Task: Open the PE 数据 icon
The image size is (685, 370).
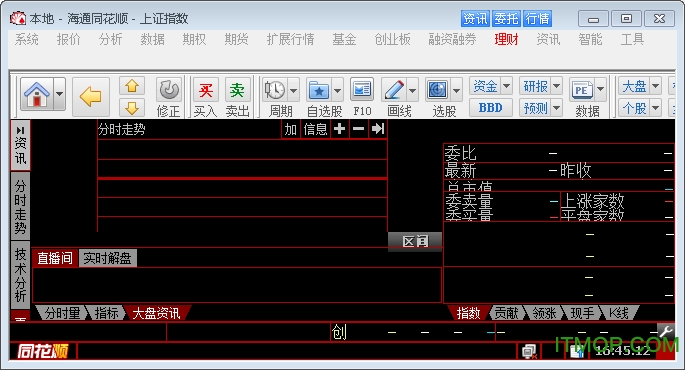Action: click(582, 90)
